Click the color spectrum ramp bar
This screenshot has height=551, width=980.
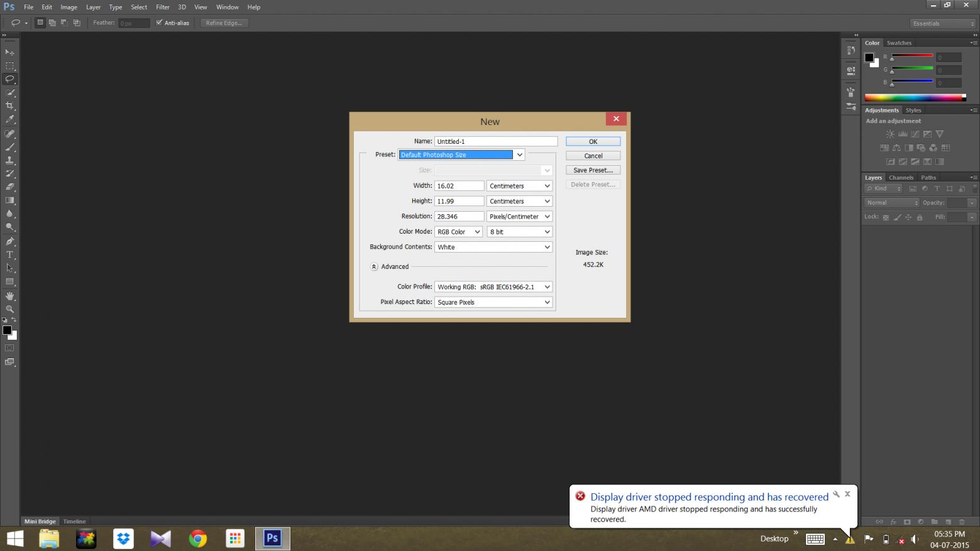(x=914, y=97)
